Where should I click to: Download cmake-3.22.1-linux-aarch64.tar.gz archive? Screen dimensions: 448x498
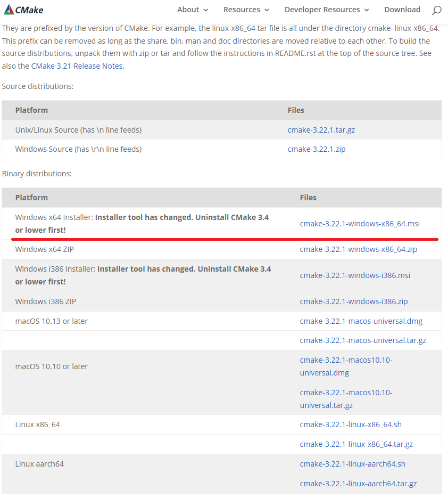point(358,484)
